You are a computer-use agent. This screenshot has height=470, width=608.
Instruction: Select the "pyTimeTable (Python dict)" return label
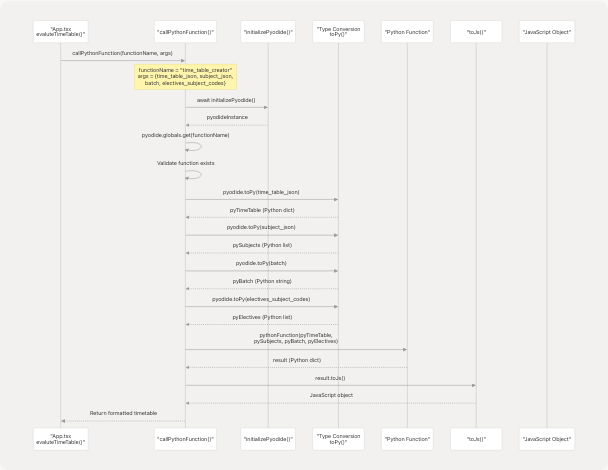[x=261, y=210]
